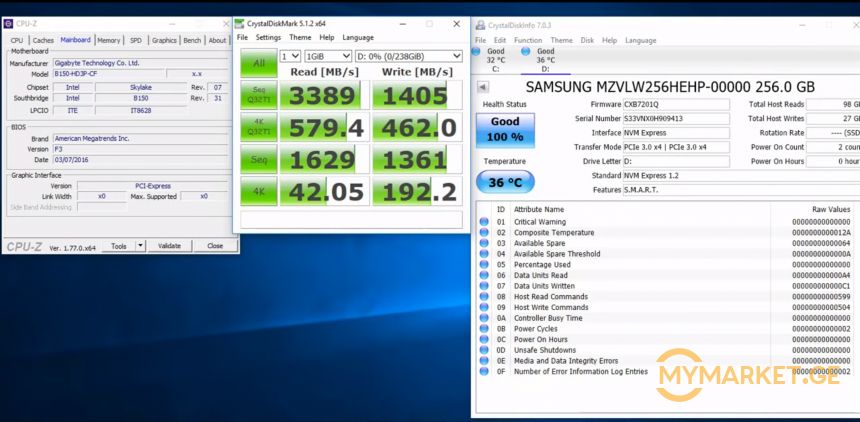Click CPU-Z Validate button

click(x=169, y=246)
